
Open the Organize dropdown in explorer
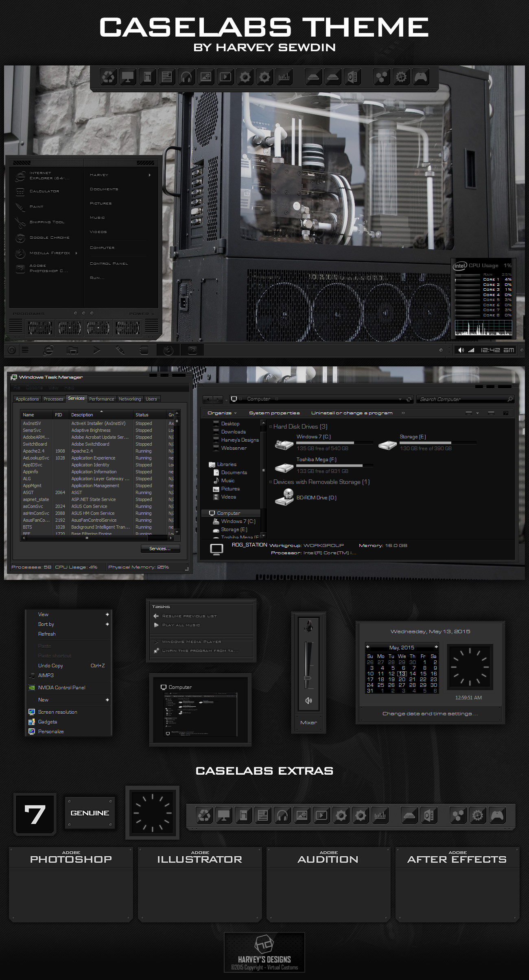222,413
